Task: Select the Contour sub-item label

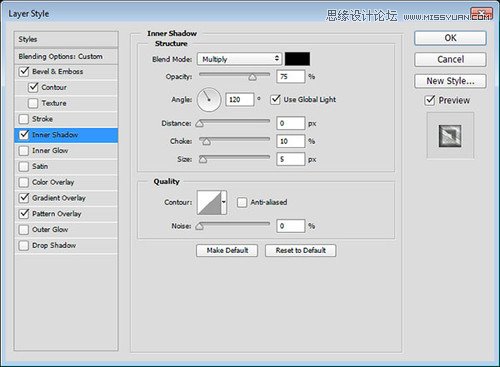Action: click(x=54, y=87)
